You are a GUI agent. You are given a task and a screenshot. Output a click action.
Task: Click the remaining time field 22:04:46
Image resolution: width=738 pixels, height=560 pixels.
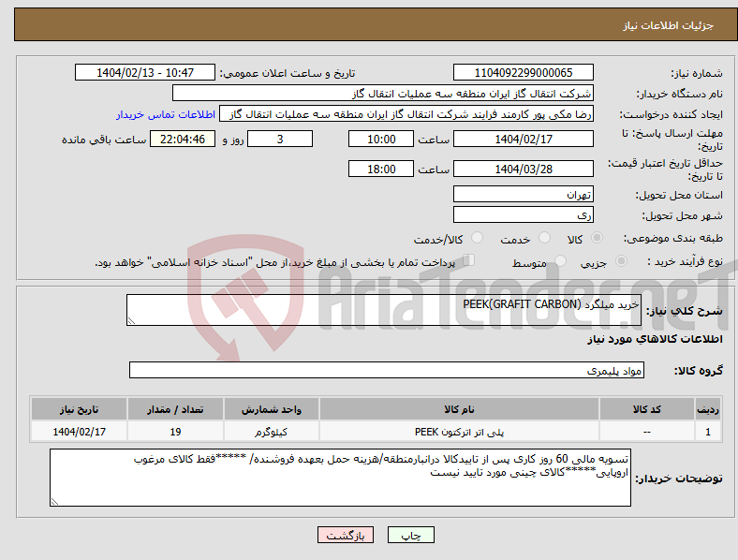tap(183, 139)
